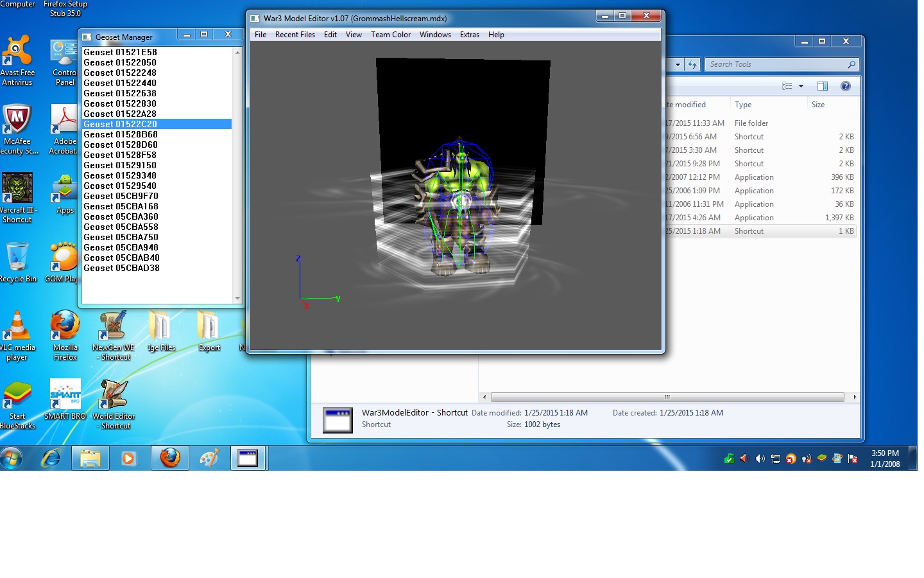The height and width of the screenshot is (578, 924).
Task: Select the NewGen WE shortcut icon
Action: (x=114, y=335)
